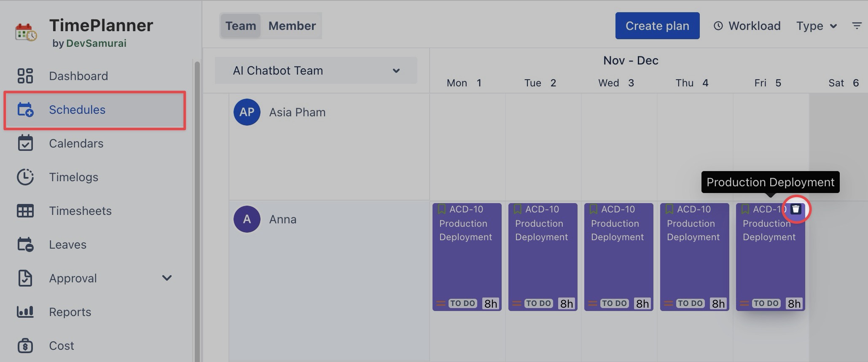Toggle the Workload display
Viewport: 868px width, 362px height.
(x=747, y=26)
